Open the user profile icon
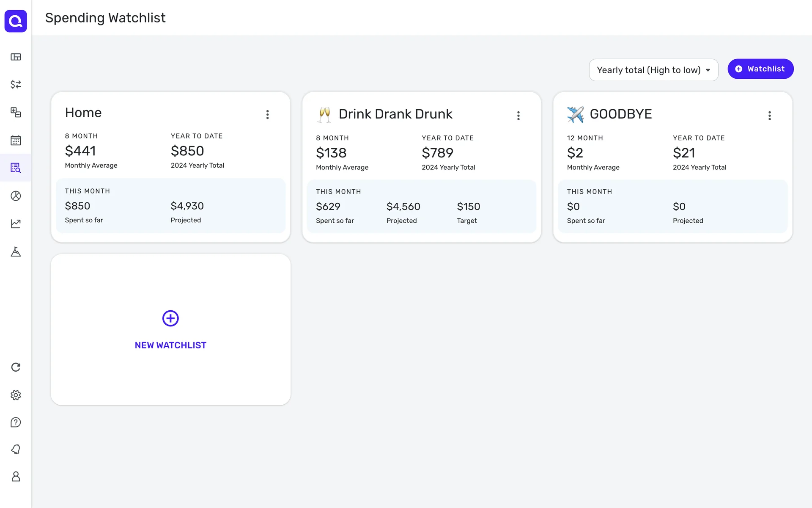The height and width of the screenshot is (508, 812). pyautogui.click(x=16, y=477)
